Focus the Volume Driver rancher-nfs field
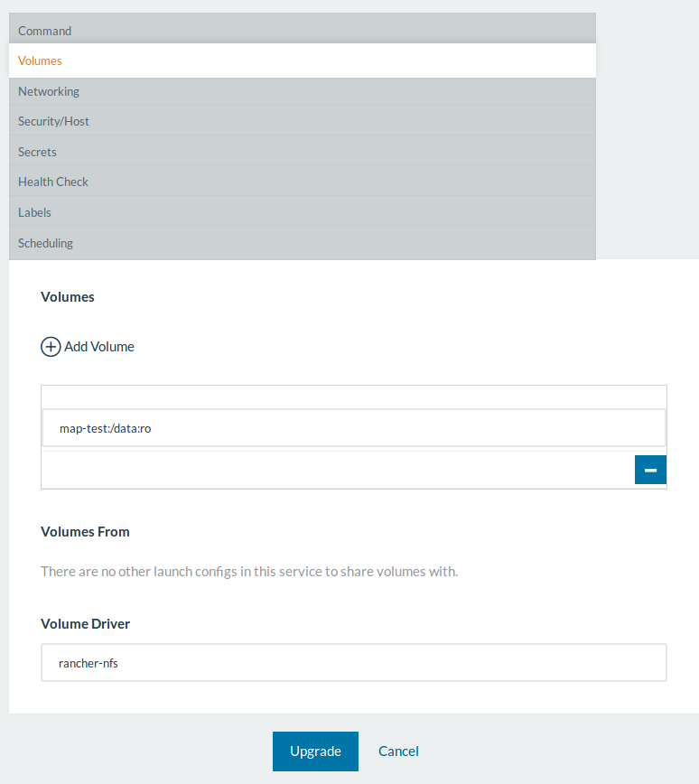 [354, 662]
